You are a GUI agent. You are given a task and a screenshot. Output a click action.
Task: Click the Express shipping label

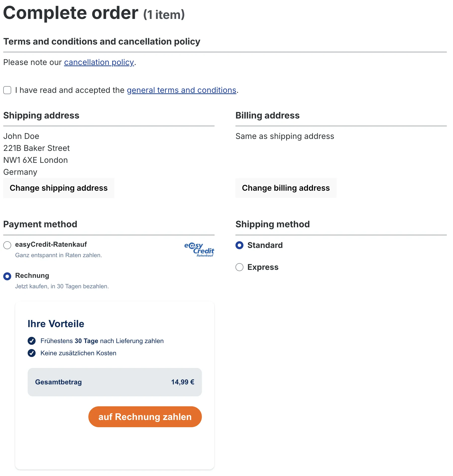pyautogui.click(x=263, y=267)
